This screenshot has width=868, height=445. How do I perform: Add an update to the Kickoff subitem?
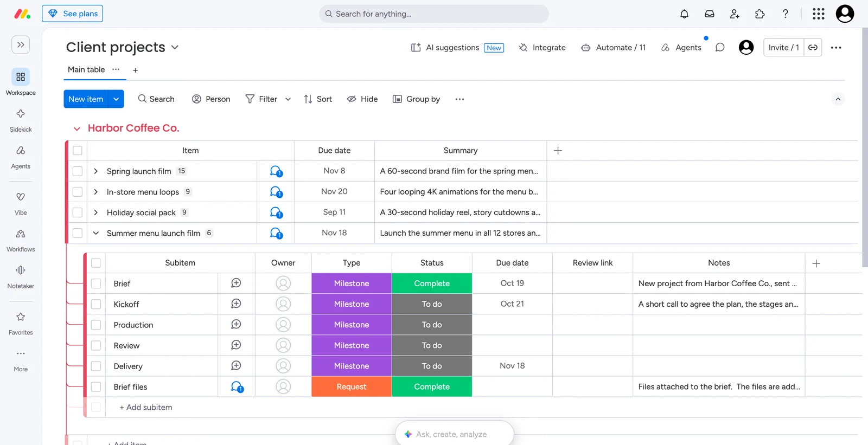pos(236,304)
